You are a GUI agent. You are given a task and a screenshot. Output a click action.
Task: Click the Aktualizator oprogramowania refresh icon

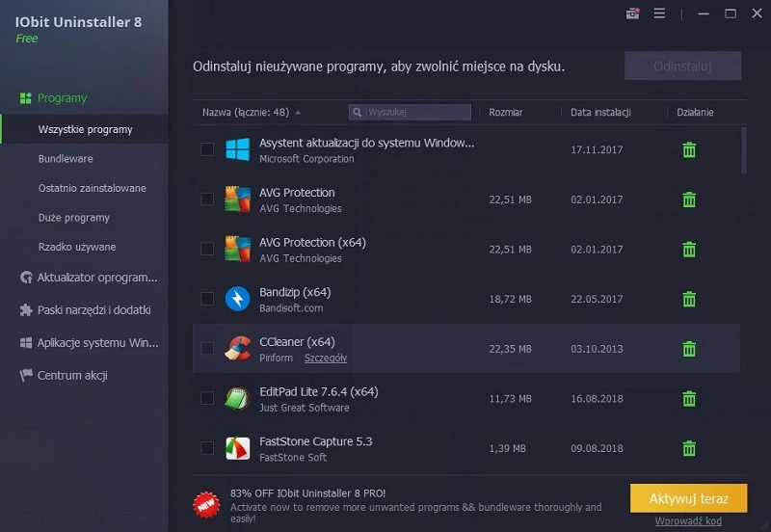pyautogui.click(x=26, y=278)
